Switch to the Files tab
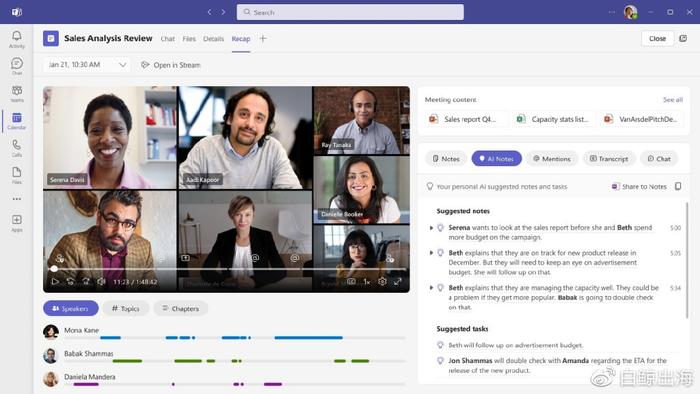The width and height of the screenshot is (700, 394). (x=189, y=39)
